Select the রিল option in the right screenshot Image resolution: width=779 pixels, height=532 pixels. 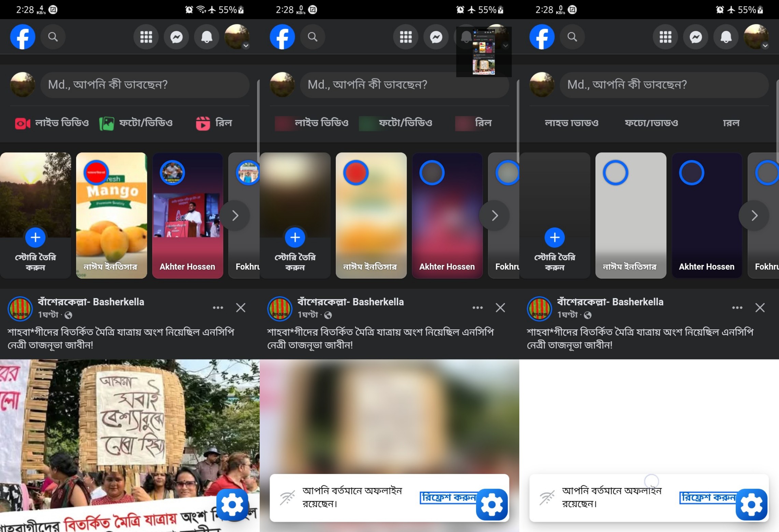(731, 123)
